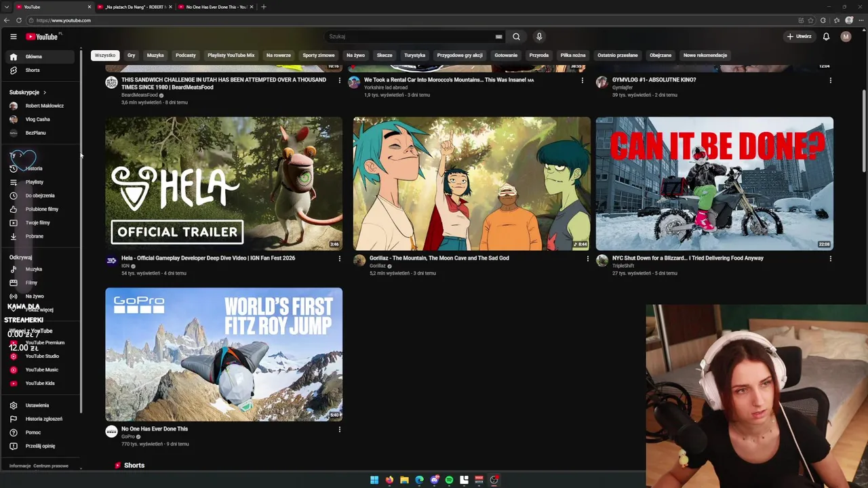Open Pomoc help in sidebar

pyautogui.click(x=40, y=432)
